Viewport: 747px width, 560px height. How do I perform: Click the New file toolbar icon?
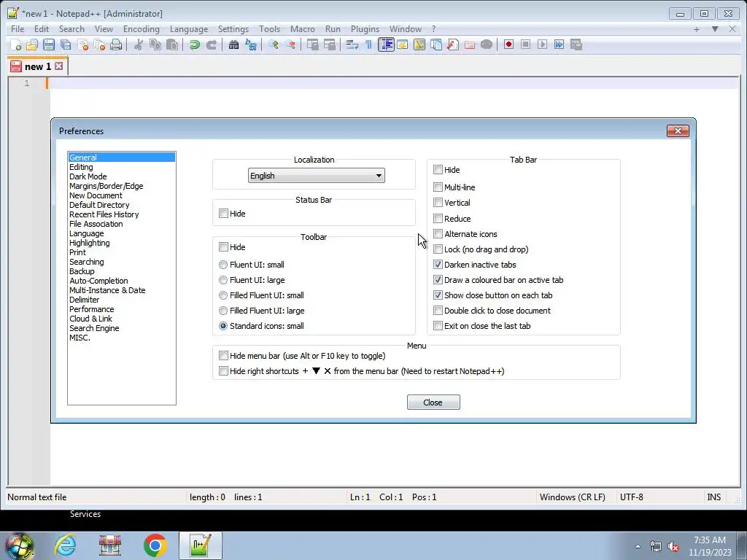[x=16, y=44]
